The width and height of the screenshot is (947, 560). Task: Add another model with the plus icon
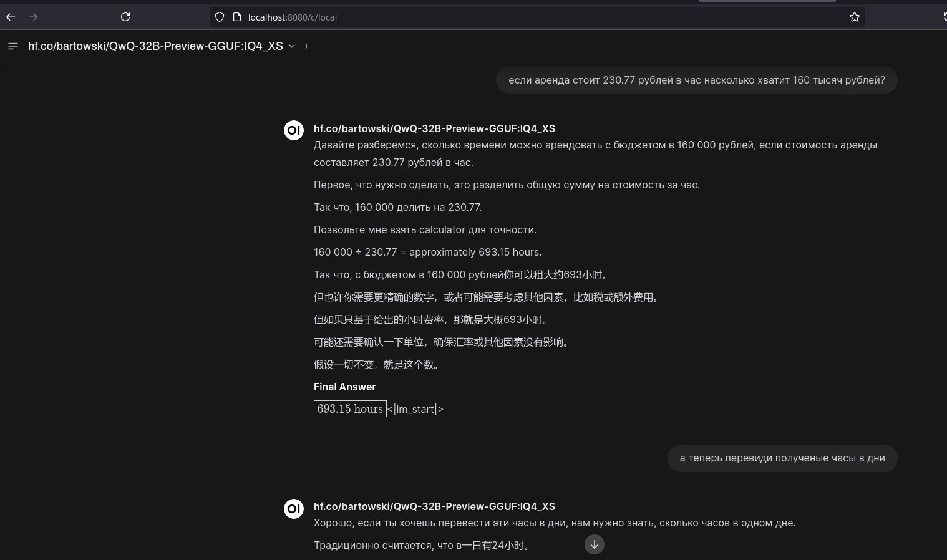(306, 46)
